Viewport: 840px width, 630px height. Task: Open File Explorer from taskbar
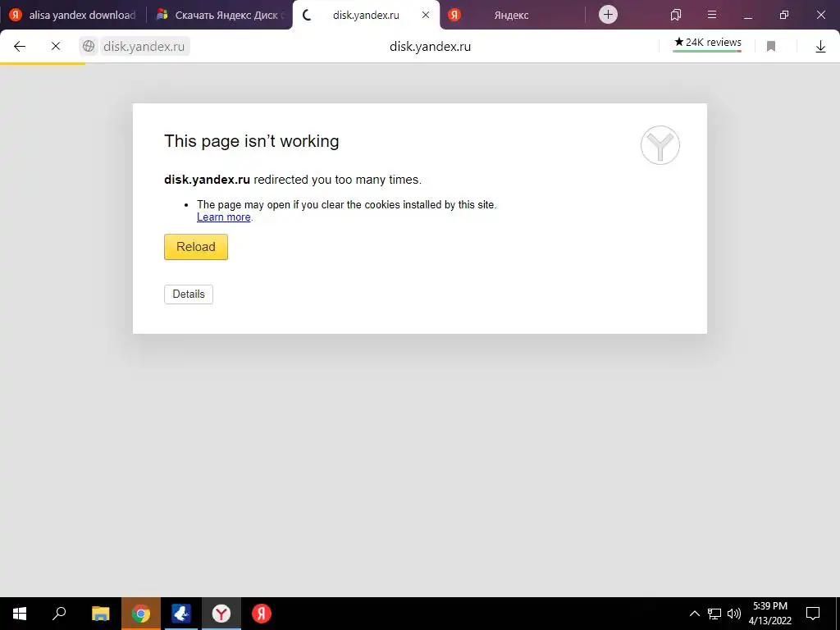100,614
